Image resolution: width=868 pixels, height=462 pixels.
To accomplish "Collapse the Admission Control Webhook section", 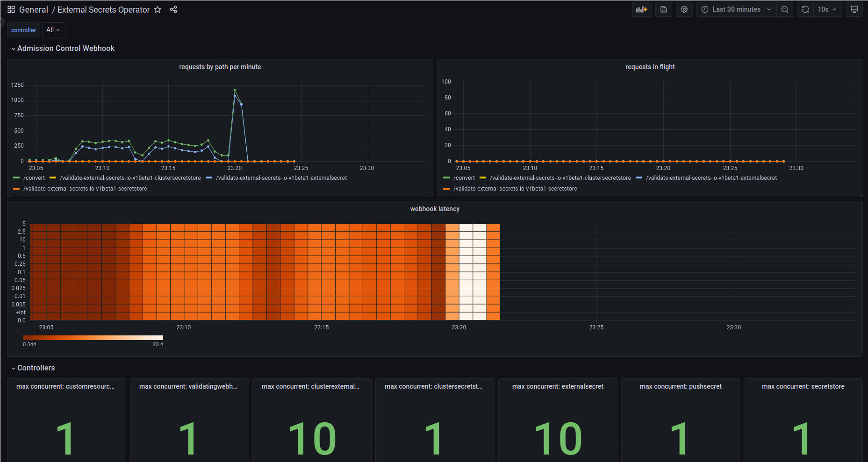I will tap(65, 48).
